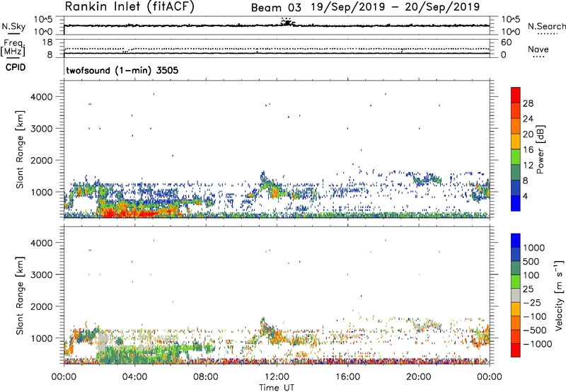Viewport: 566px width, 392px height.
Task: Click the '-100' value on Velocity colorbar
Action: click(535, 316)
